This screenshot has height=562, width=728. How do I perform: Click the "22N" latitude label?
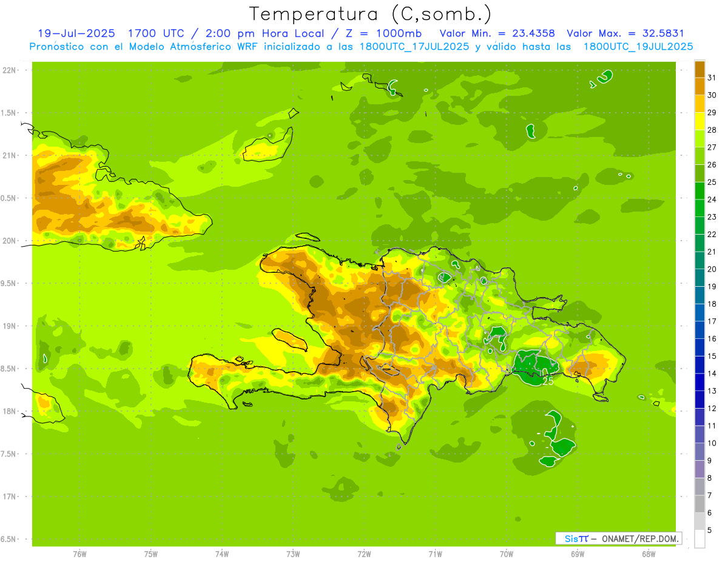click(x=10, y=70)
